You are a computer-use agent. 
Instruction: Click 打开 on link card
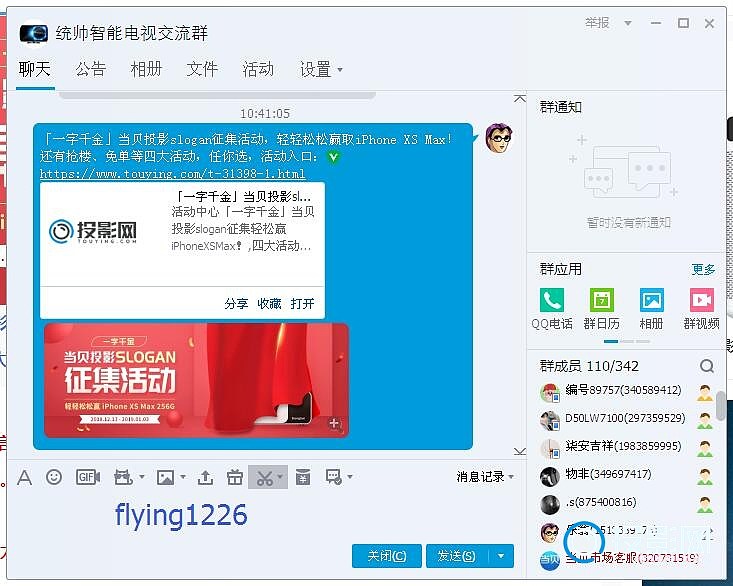tap(302, 304)
